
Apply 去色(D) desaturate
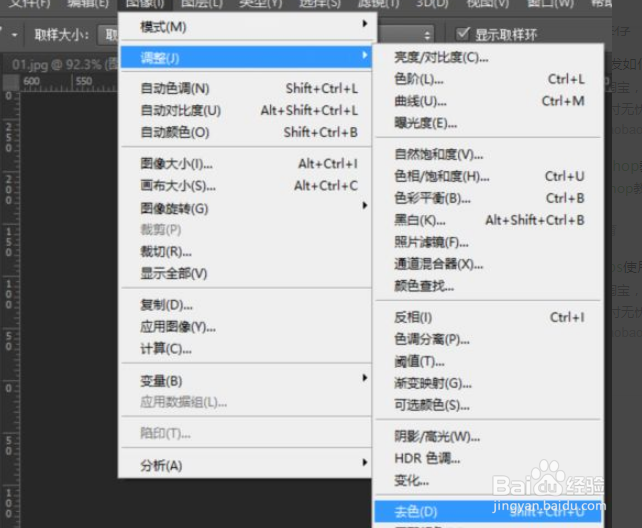489,511
